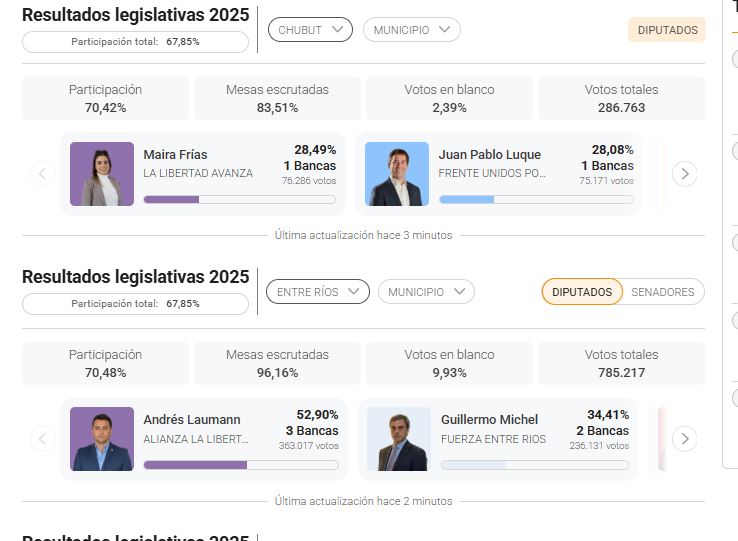This screenshot has width=738, height=541.
Task: Click Mesas escrutadas 96,16% stat box
Action: click(277, 363)
